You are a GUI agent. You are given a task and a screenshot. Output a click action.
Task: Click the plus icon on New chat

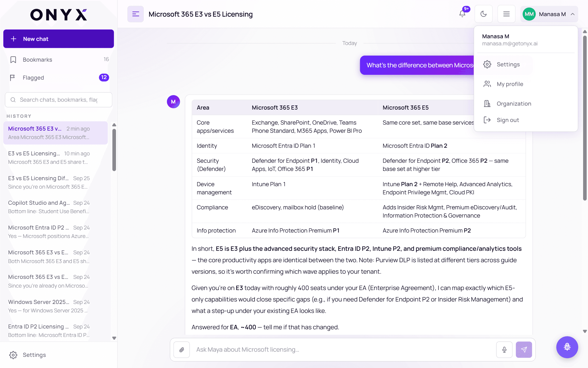(x=14, y=39)
